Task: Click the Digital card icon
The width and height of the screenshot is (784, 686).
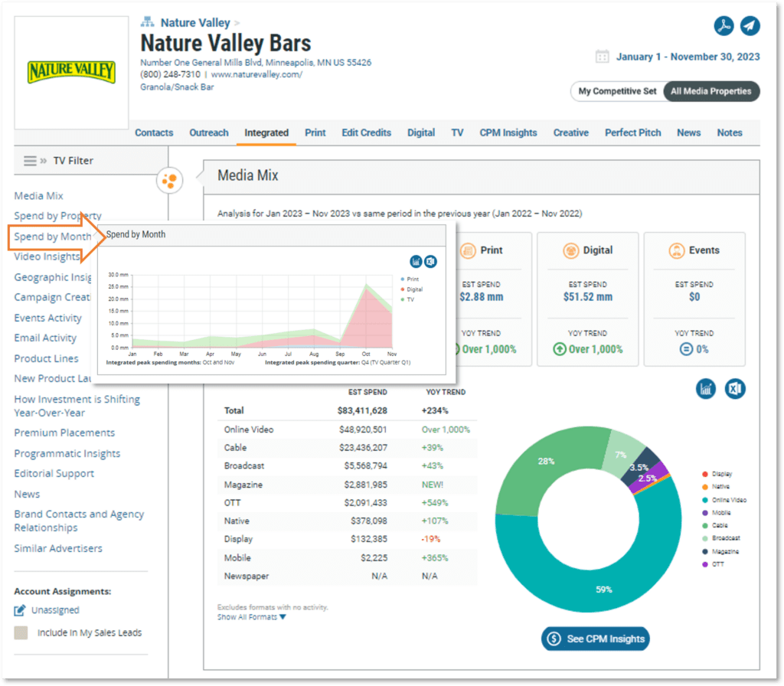Action: tap(570, 250)
